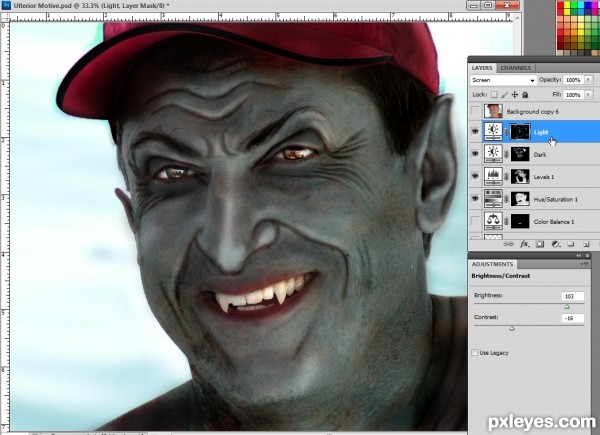The height and width of the screenshot is (435, 600).
Task: Select the Background copy 6 layer thumbnail
Action: point(493,111)
